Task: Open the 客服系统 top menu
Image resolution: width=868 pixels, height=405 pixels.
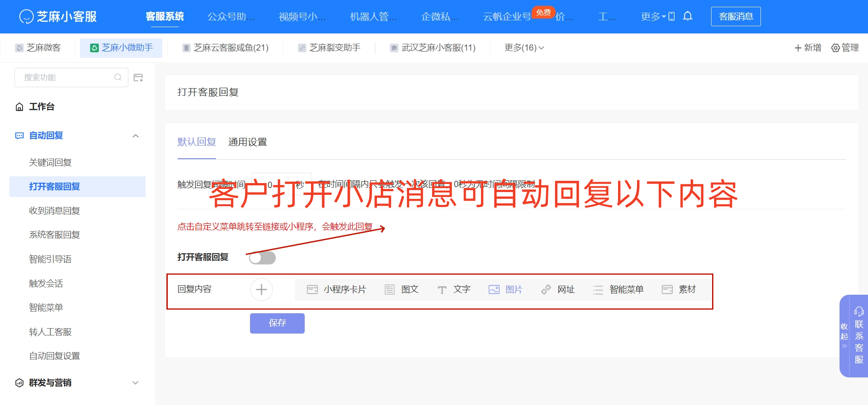Action: click(165, 17)
